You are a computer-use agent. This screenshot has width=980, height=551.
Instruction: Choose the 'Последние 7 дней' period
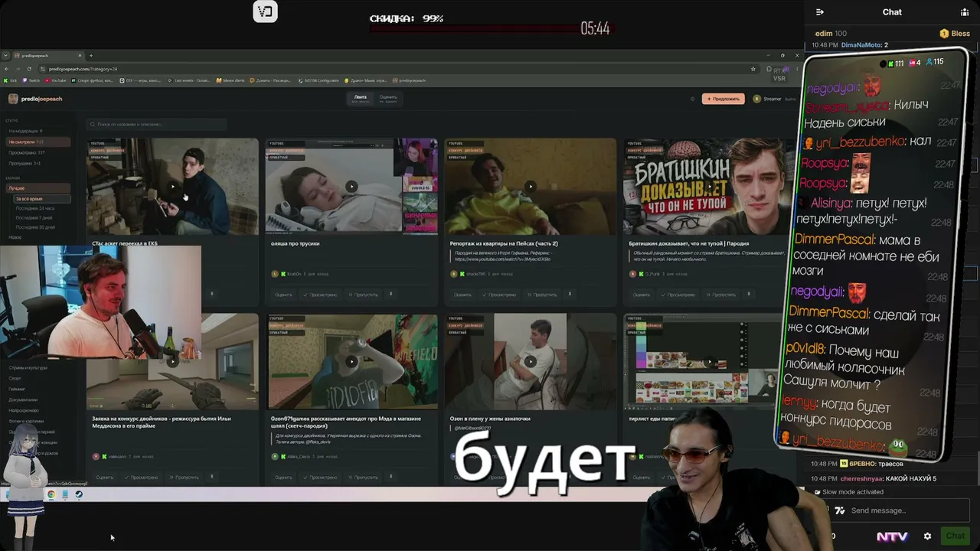coord(34,217)
